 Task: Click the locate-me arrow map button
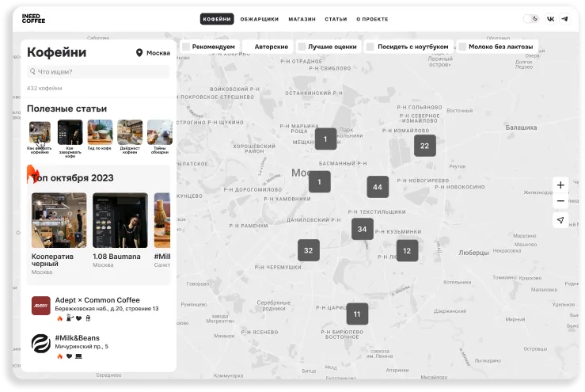[x=560, y=220]
